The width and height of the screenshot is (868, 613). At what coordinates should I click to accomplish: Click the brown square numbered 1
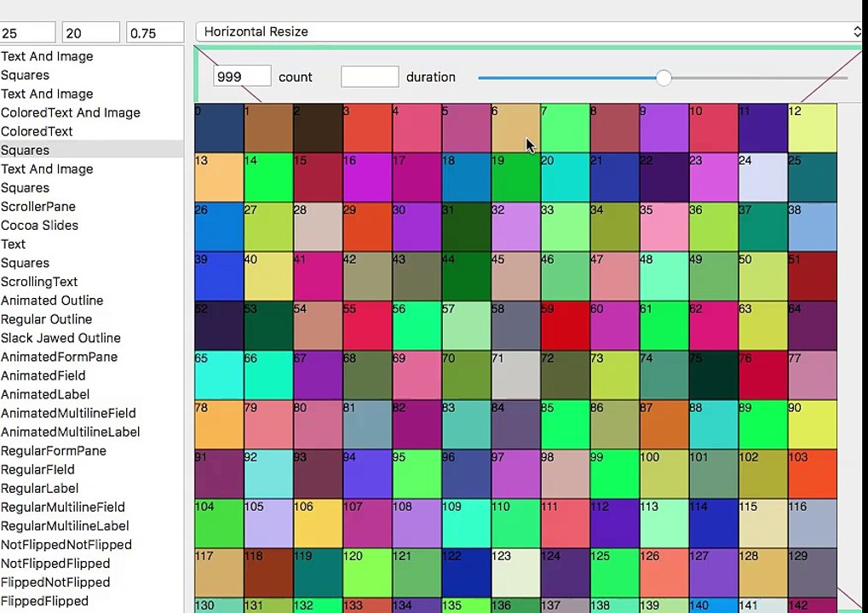268,128
